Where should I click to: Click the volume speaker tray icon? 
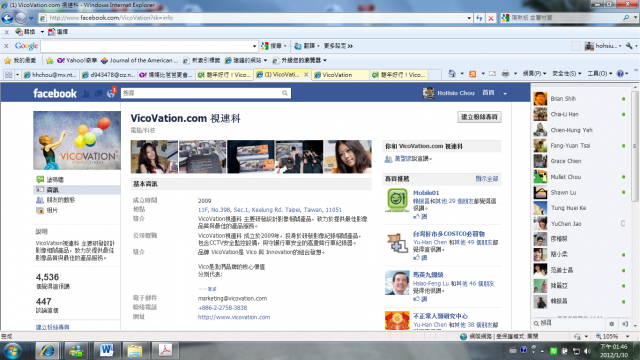click(x=587, y=351)
